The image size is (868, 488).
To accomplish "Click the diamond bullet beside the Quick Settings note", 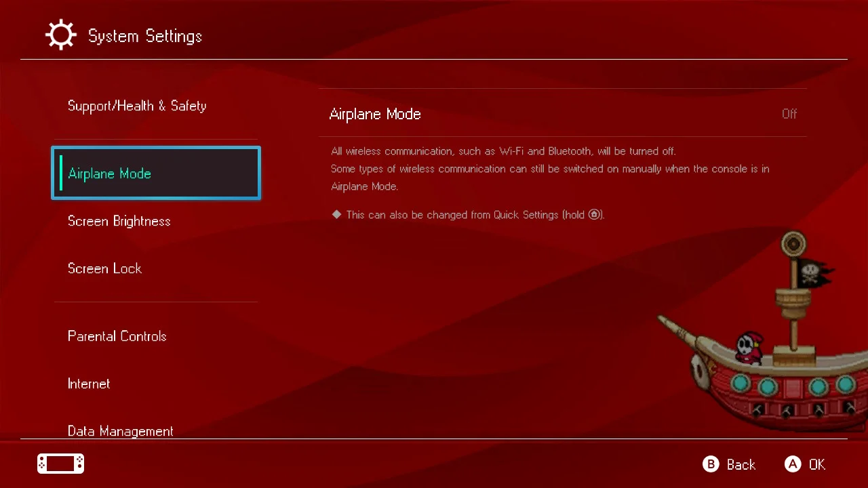I will pos(336,214).
